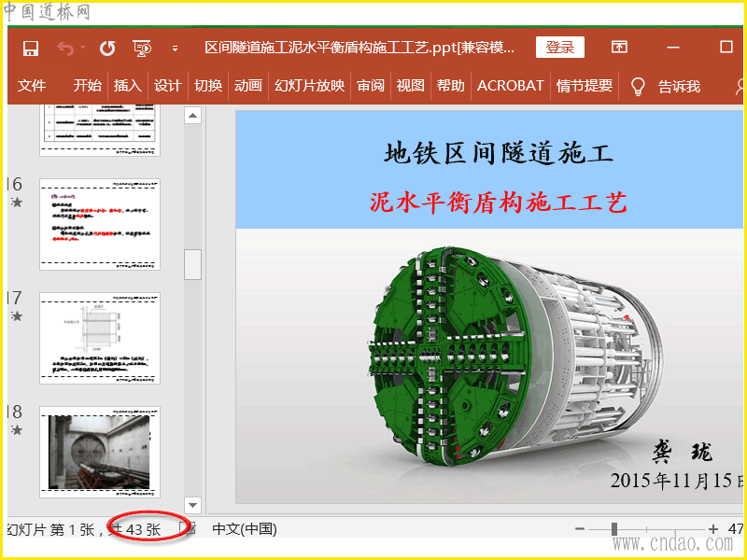The width and height of the screenshot is (747, 560).
Task: Click the 告诉我 search box
Action: (679, 86)
